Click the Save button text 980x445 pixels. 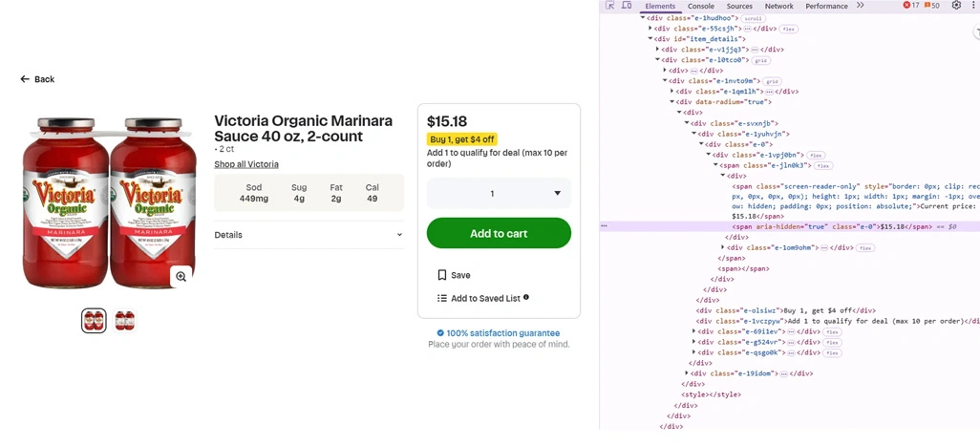point(460,275)
